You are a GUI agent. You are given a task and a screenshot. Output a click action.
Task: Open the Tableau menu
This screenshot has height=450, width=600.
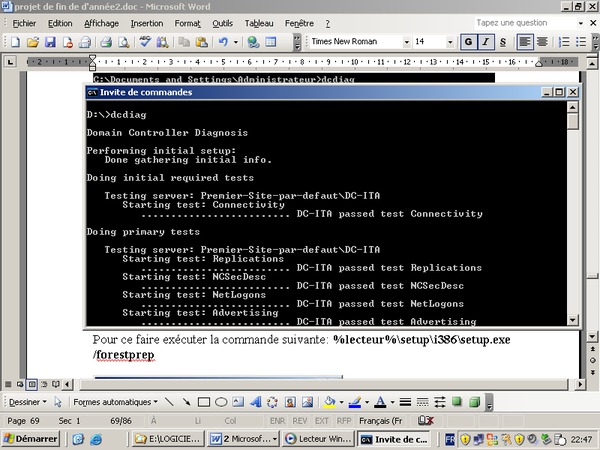click(x=259, y=23)
